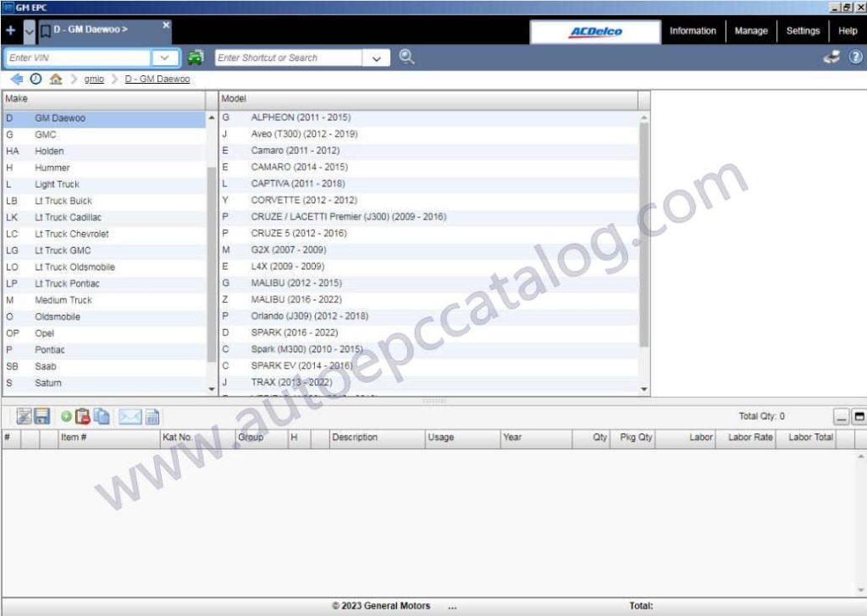Click the green add-item icon above the parts grid

64,415
